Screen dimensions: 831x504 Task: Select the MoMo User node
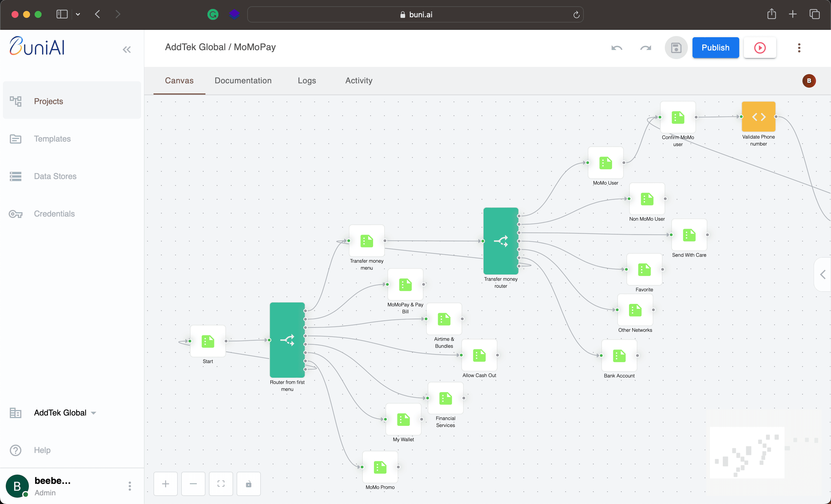pos(606,163)
